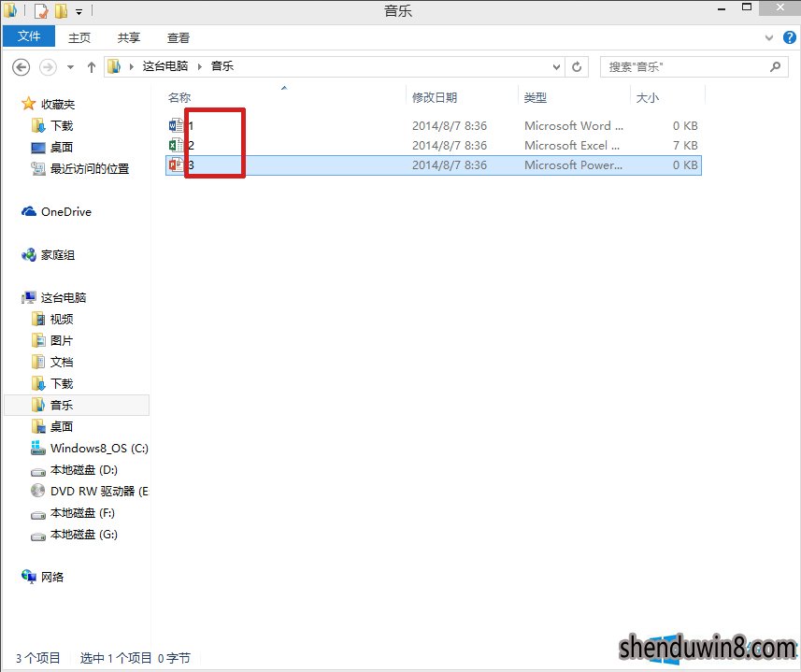Open 桌面 under 收藏夹
The image size is (801, 672).
tap(51, 147)
